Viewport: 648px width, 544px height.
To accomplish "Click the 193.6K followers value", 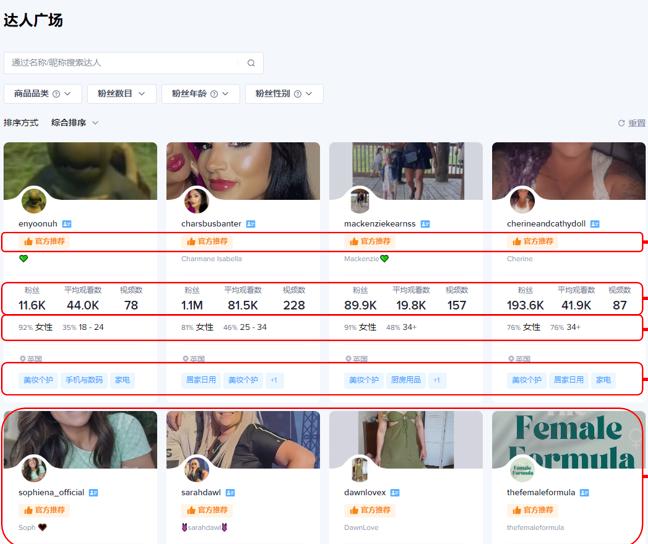I will [x=525, y=305].
